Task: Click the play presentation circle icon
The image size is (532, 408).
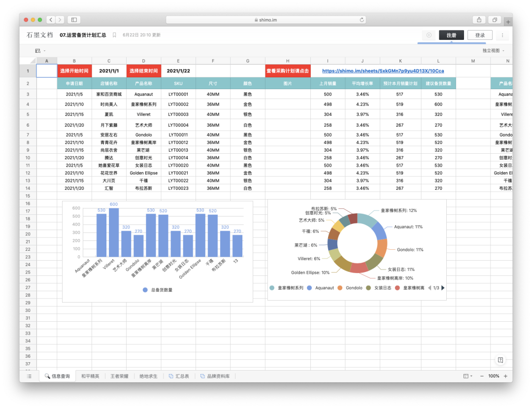Action: click(429, 35)
